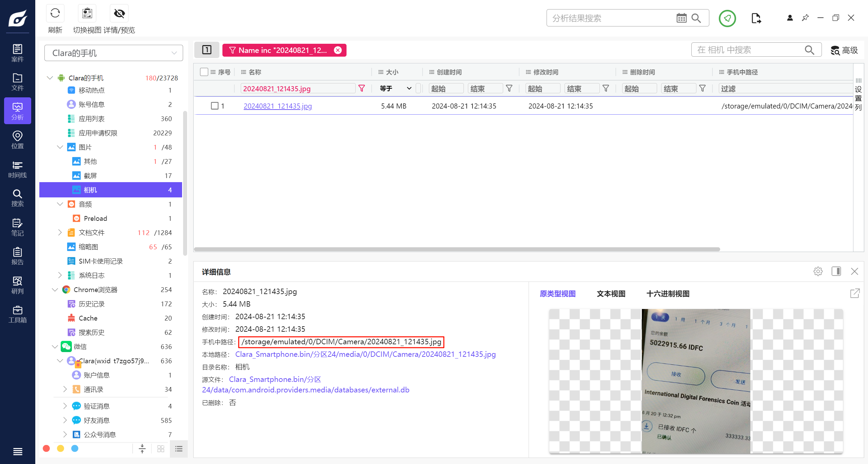Image resolution: width=868 pixels, height=464 pixels.
Task: Expand the 文档文件 tree node
Action: pyautogui.click(x=60, y=232)
